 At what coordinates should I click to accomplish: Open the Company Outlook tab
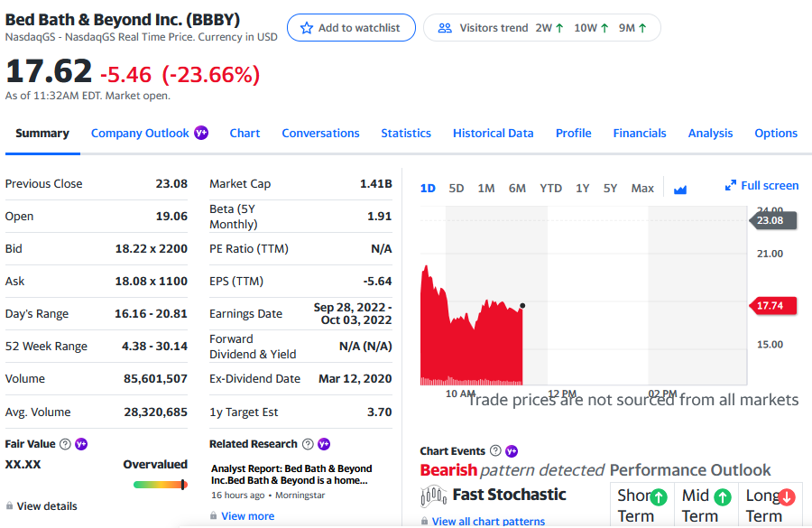click(x=140, y=134)
